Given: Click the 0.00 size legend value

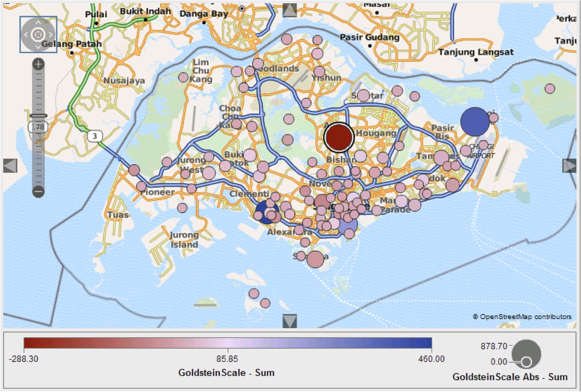Looking at the screenshot, I should 499,361.
